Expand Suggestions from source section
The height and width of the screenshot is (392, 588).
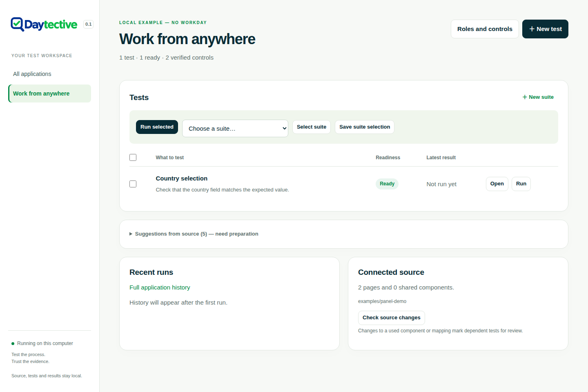[x=194, y=234]
